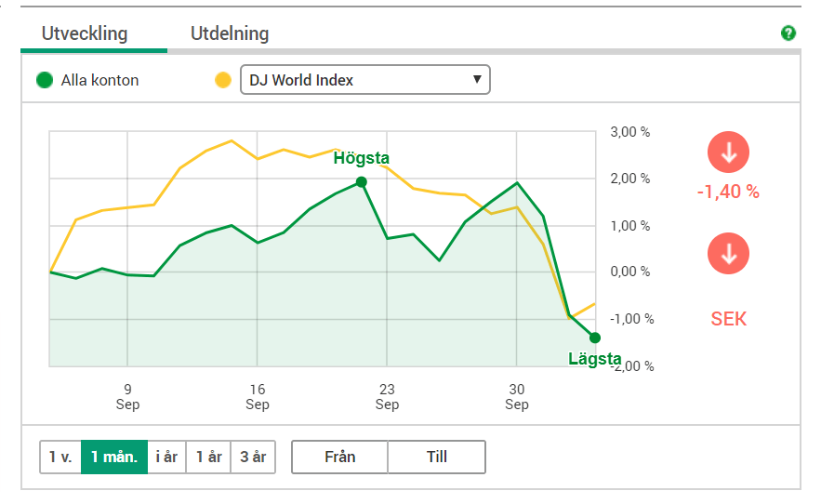Viewport: 821px width, 504px height.
Task: Select the i år time range
Action: [166, 457]
